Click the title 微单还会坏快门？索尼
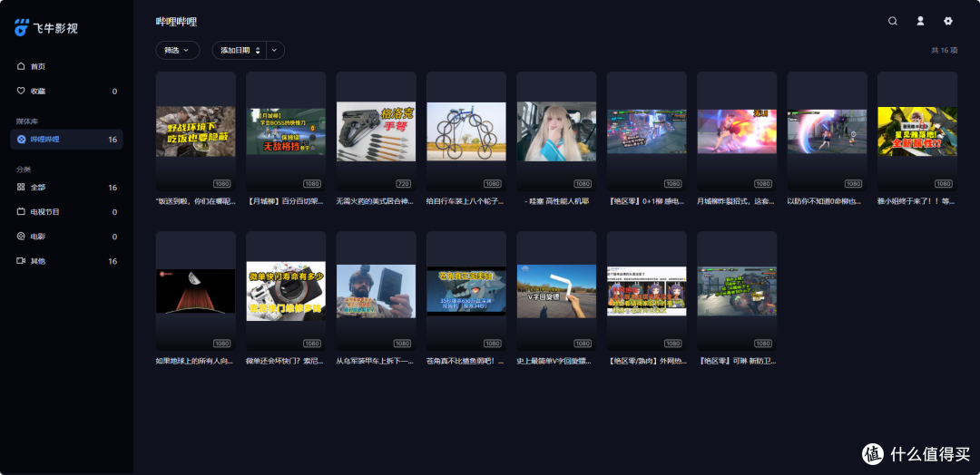 pos(286,361)
